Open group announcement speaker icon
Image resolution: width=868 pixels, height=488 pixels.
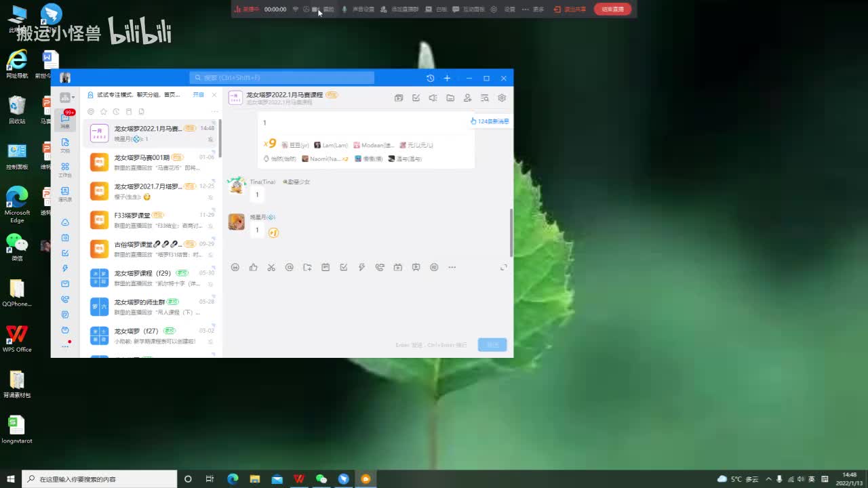433,98
